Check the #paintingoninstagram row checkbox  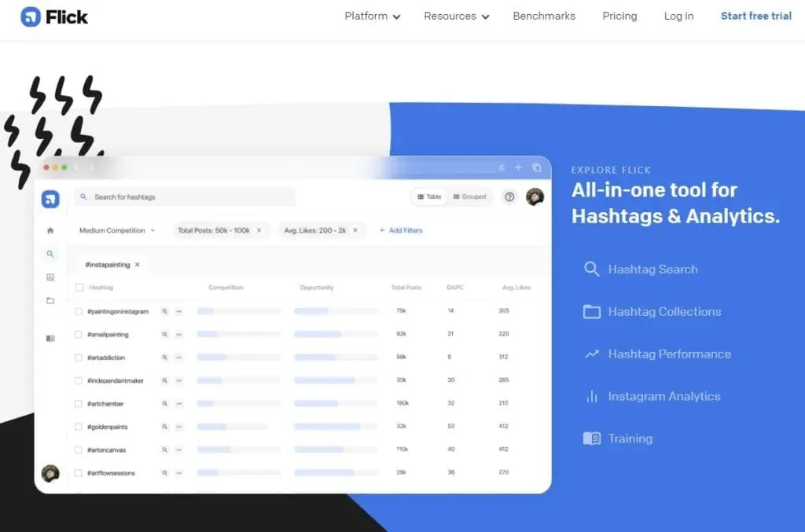pos(78,311)
